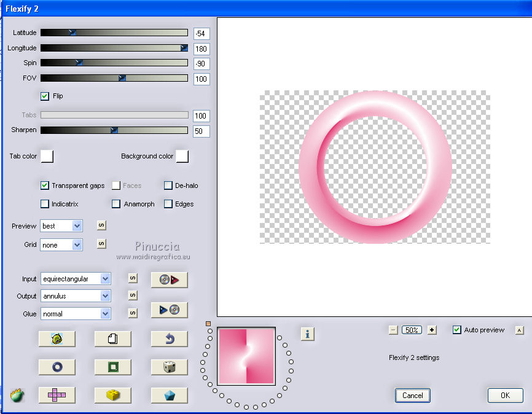Click the load settings disc-play button
This screenshot has height=414, width=532.
point(170,279)
